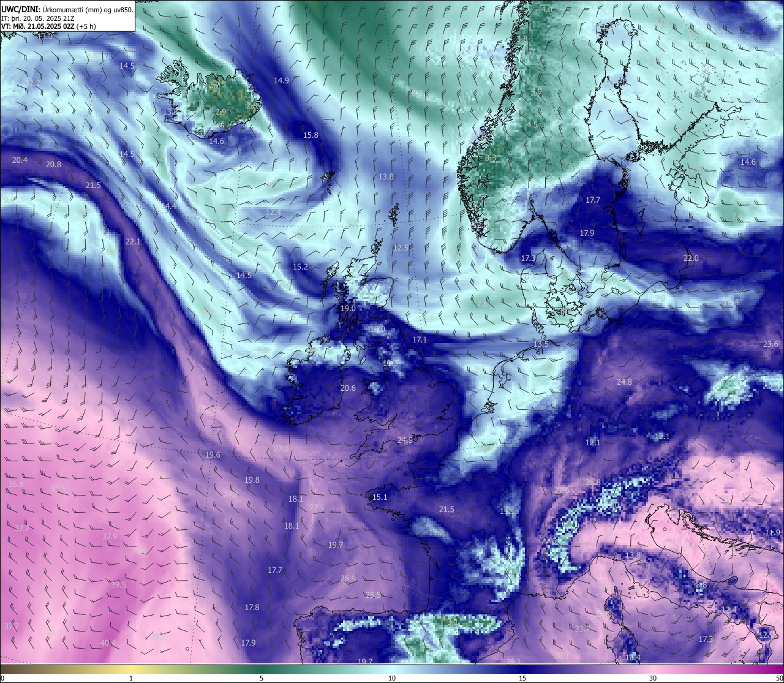Click the 15.1 value over Brittany
The image size is (784, 683).
(x=380, y=497)
